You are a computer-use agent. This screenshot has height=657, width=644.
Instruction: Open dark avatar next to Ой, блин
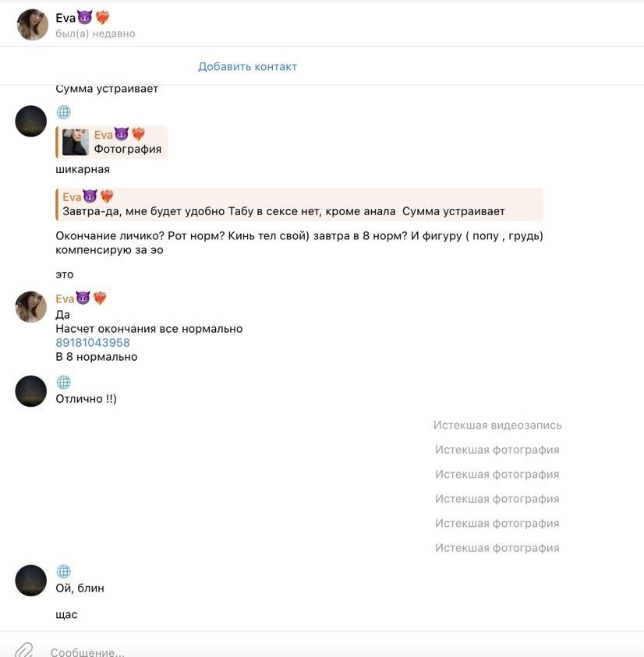click(x=31, y=581)
